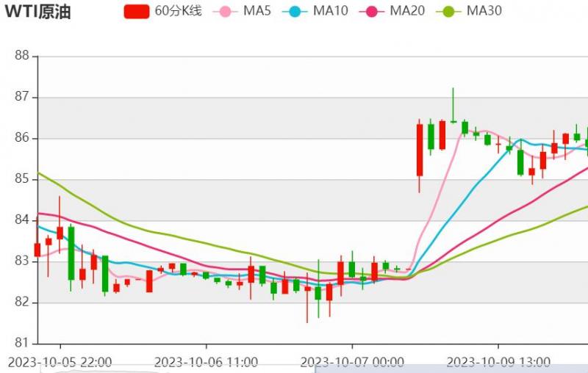Select the 2023-10-05 22:00 time label
This screenshot has width=588, height=373.
tap(60, 363)
